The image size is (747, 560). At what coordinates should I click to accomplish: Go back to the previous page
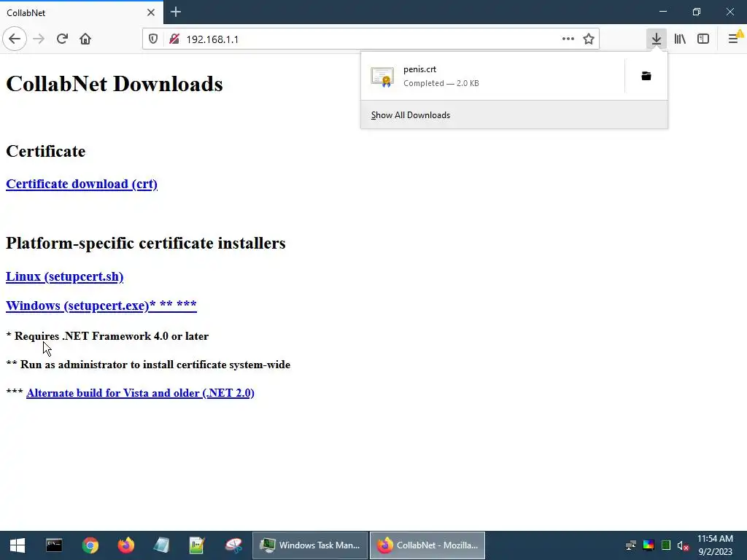coord(15,39)
